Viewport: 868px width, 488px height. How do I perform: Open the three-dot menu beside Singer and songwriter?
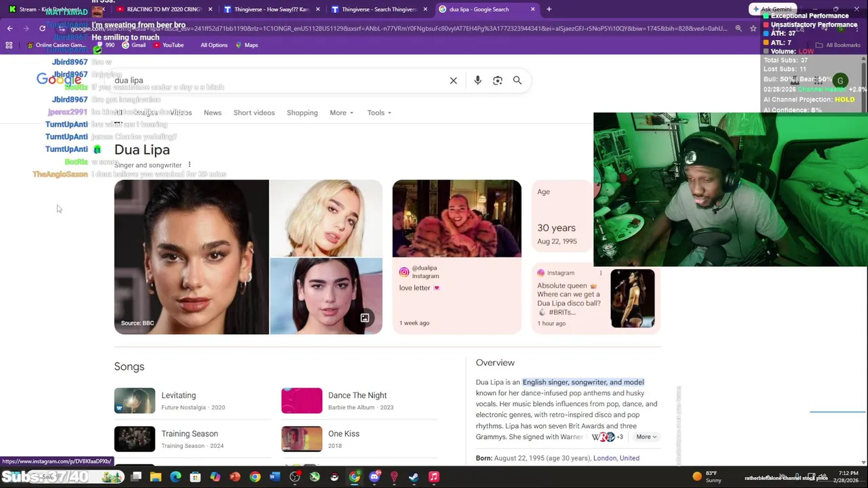tap(189, 165)
